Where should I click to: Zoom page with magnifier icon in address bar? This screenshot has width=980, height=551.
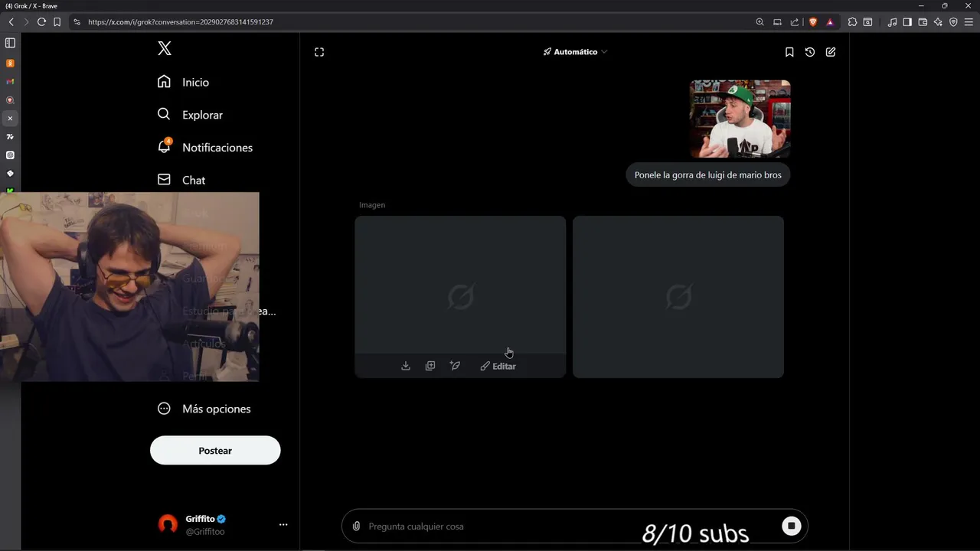[760, 22]
